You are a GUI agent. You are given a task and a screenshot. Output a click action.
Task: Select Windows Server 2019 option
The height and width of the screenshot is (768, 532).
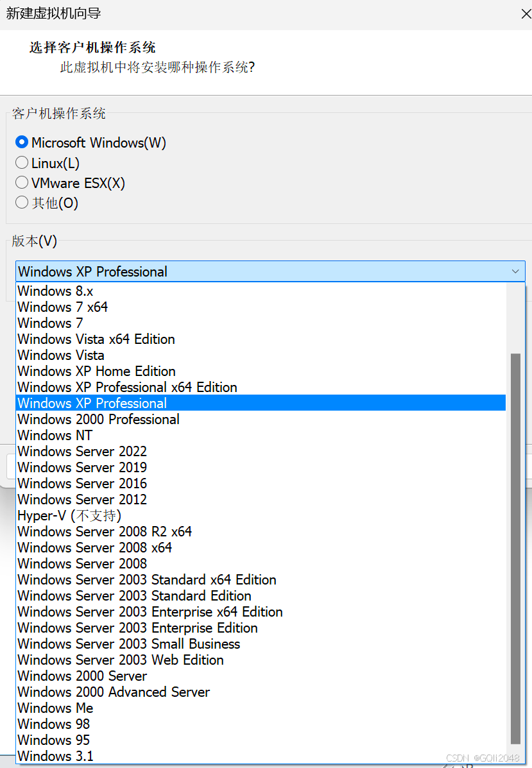pyautogui.click(x=82, y=467)
